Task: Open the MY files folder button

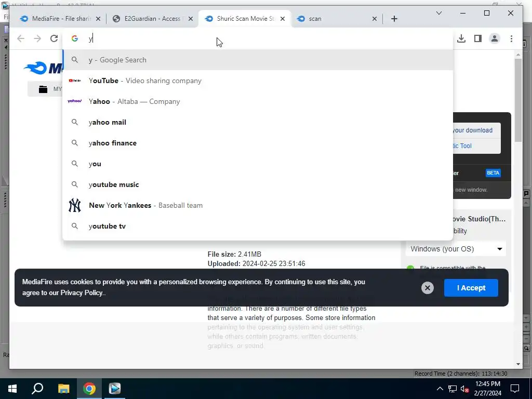Action: 45,89
